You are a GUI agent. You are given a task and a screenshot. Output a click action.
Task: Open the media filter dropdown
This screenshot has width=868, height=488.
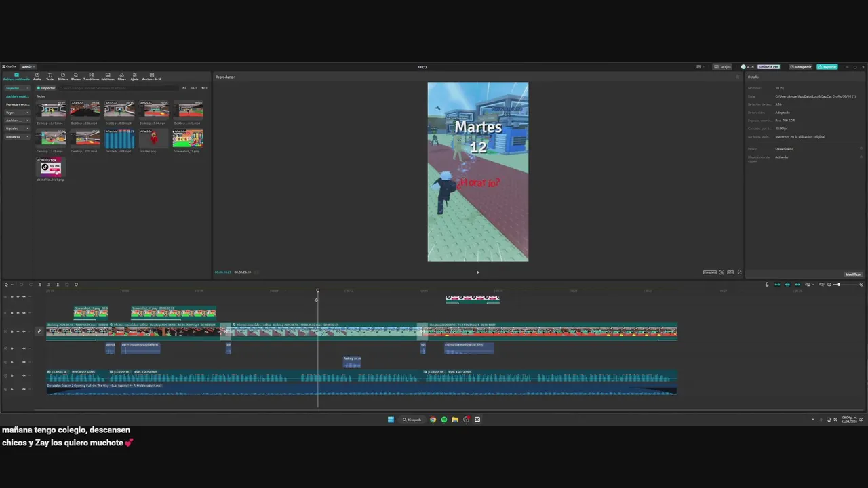[x=204, y=88]
